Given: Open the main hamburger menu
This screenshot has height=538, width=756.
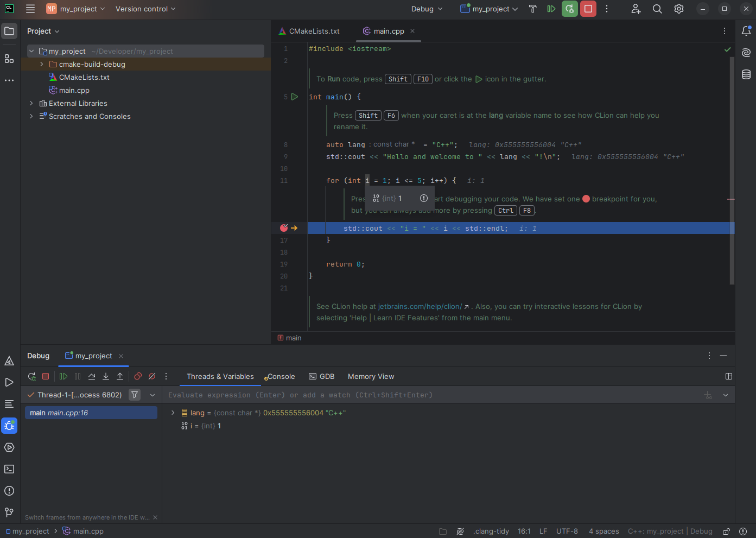Looking at the screenshot, I should [x=30, y=9].
